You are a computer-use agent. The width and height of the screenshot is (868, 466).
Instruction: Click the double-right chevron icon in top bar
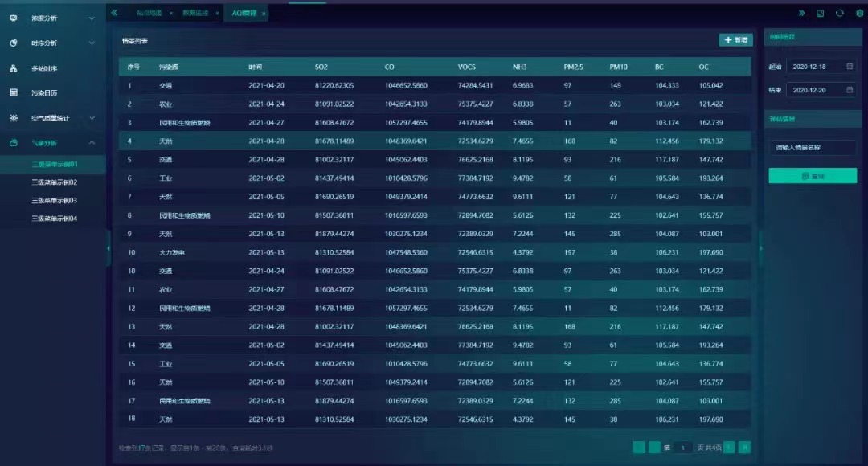click(x=801, y=13)
